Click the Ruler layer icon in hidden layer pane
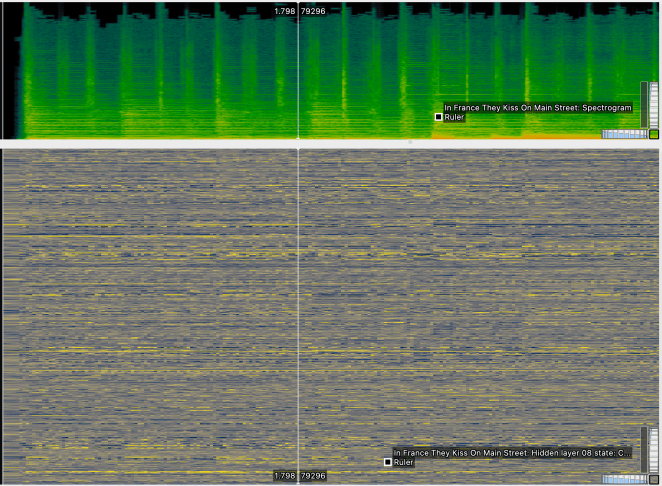 click(387, 462)
